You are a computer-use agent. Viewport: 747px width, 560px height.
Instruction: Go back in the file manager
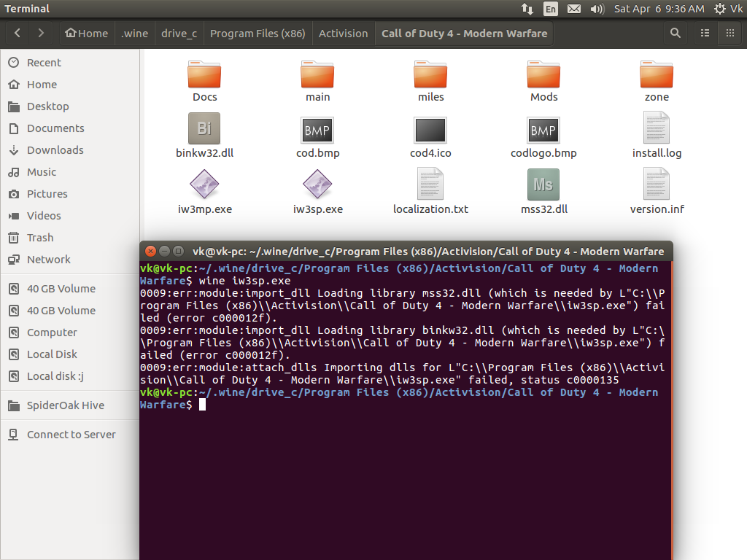pos(18,34)
